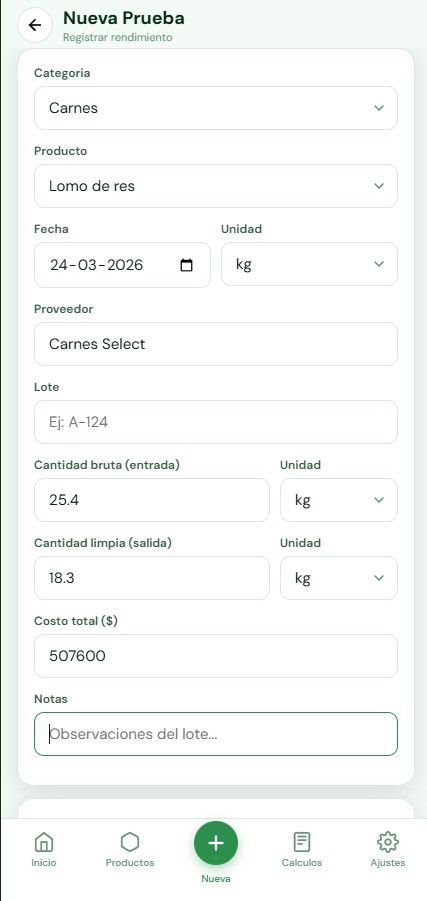Viewport: 427px width, 901px height.
Task: Focus the Lote input field
Action: (x=216, y=422)
